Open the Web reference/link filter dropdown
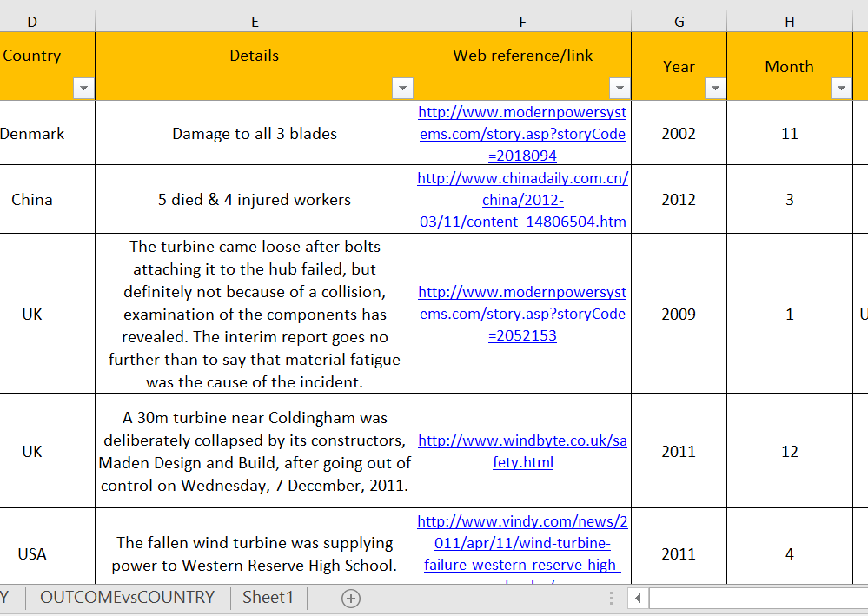Image resolution: width=868 pixels, height=616 pixels. click(620, 88)
